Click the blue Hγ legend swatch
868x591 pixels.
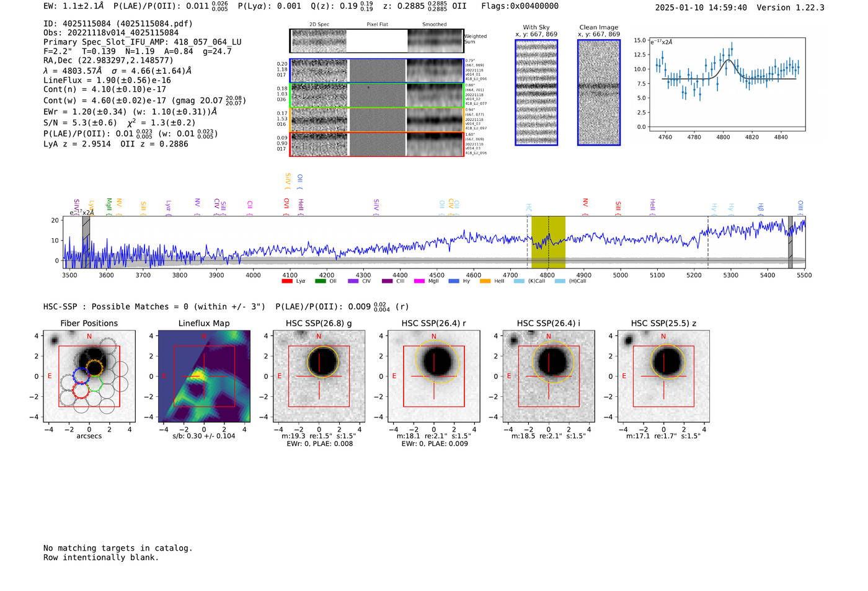coord(454,282)
